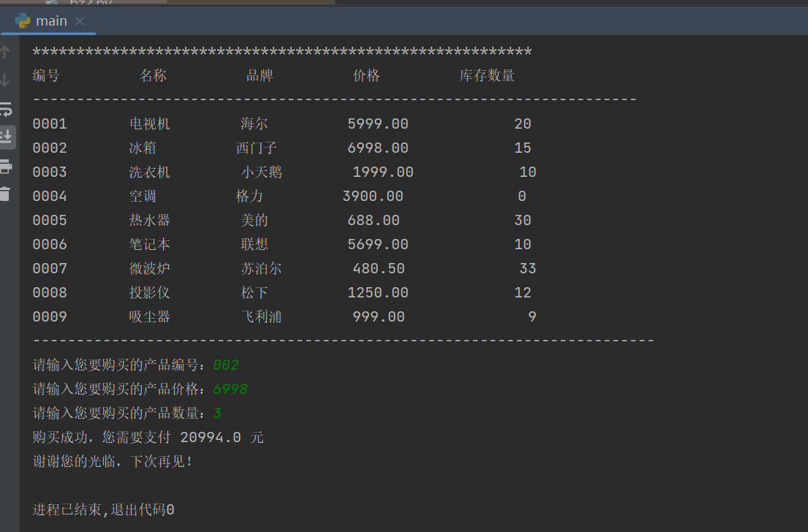Click column header 品牌
This screenshot has height=532, width=808.
260,76
